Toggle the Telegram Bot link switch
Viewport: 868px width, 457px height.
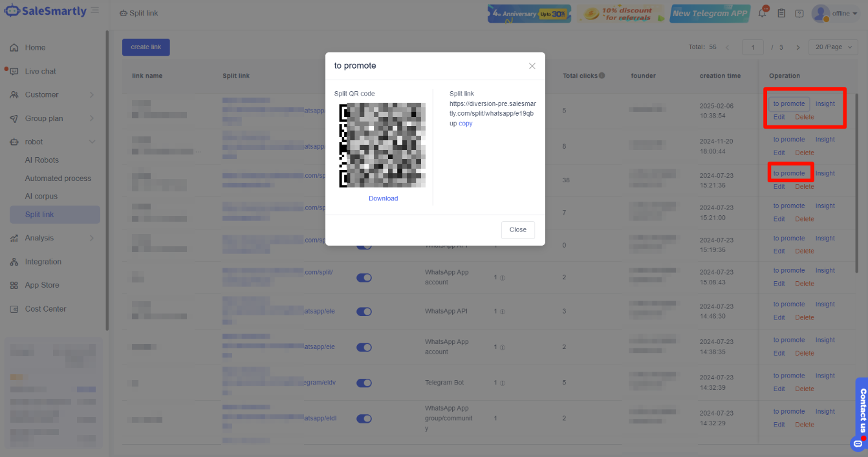coord(364,383)
